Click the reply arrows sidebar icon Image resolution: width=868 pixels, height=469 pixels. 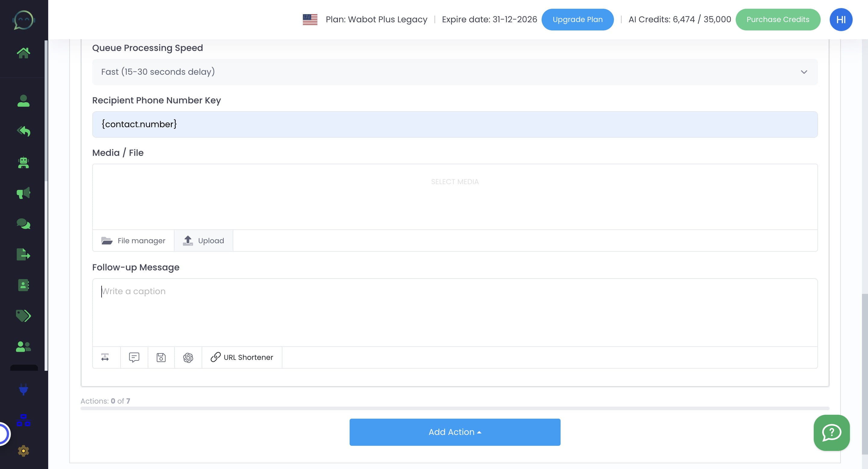point(23,131)
